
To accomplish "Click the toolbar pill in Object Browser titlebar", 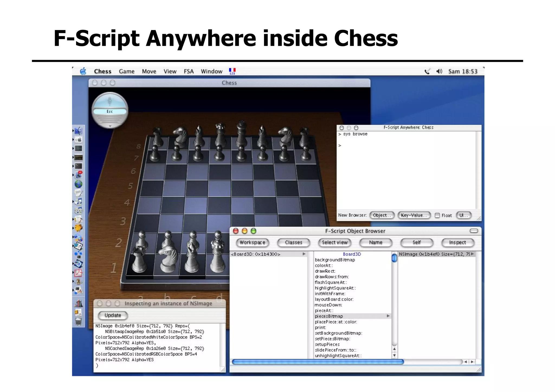I will click(x=474, y=231).
